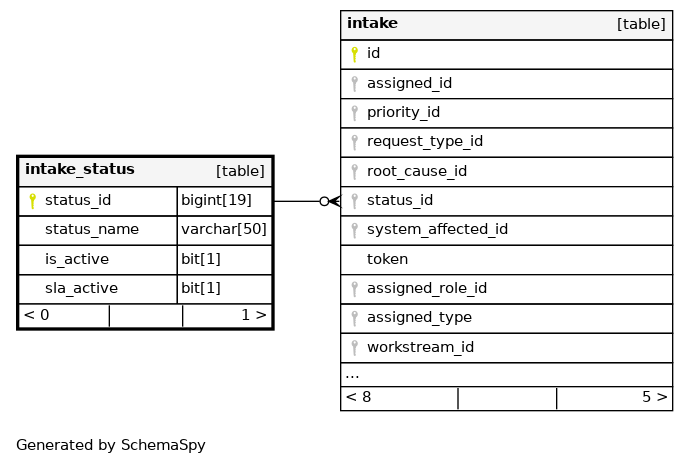Click the relationship connector circle near status_id
This screenshot has width=688, height=465.
click(324, 201)
